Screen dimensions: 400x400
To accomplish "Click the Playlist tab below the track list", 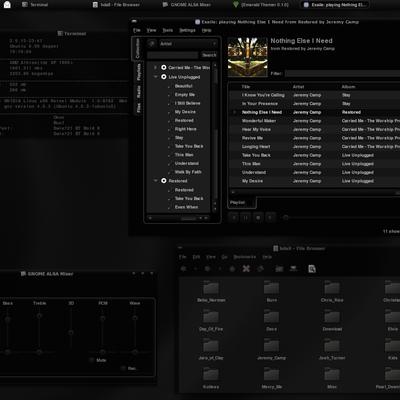I will [242, 202].
